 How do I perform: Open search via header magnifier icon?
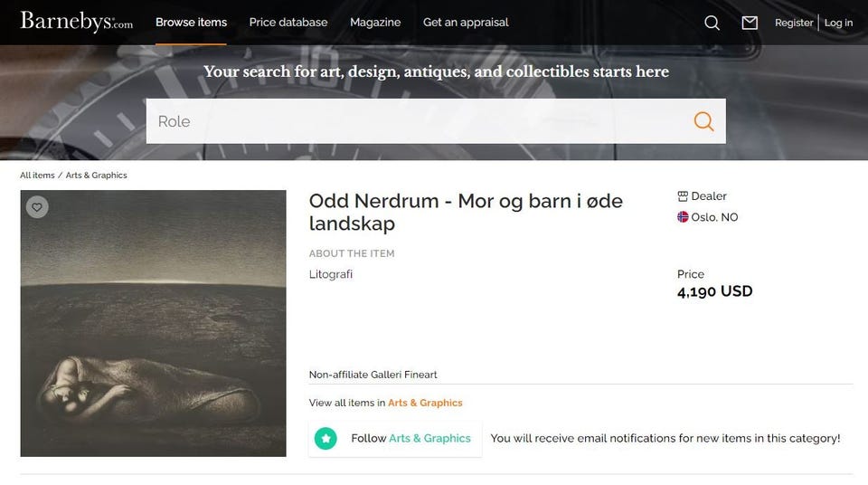pyautogui.click(x=712, y=23)
